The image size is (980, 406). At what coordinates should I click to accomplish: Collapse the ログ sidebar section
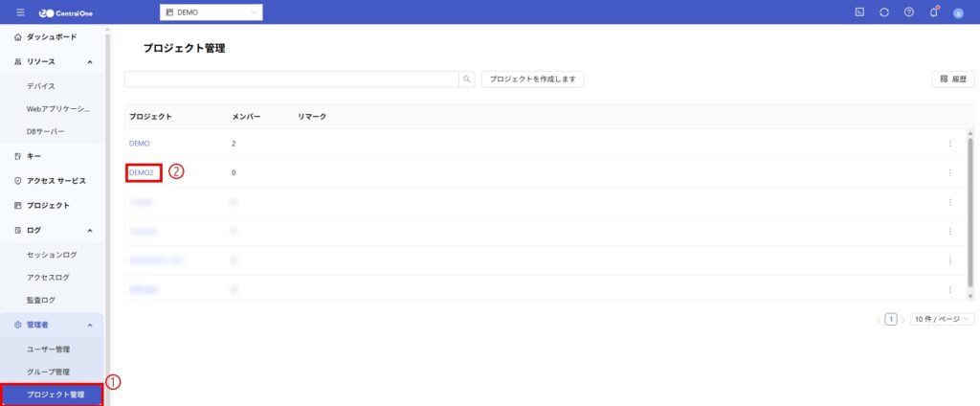coord(90,230)
